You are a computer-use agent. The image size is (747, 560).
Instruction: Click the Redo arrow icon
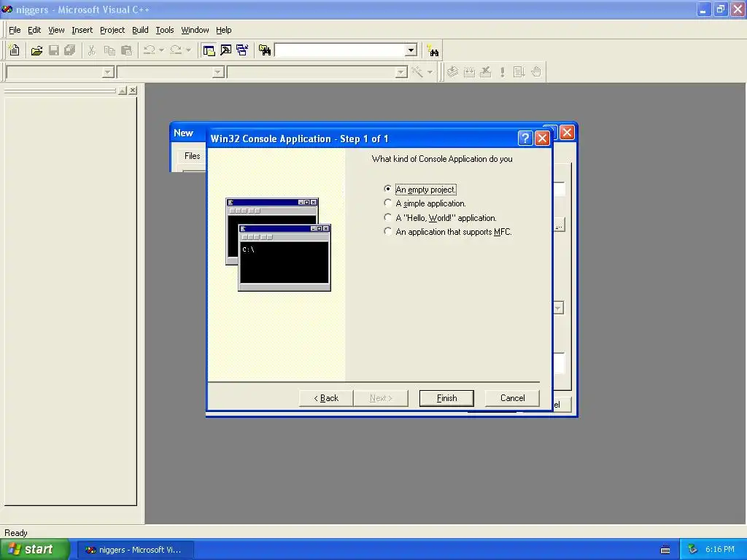pos(176,50)
